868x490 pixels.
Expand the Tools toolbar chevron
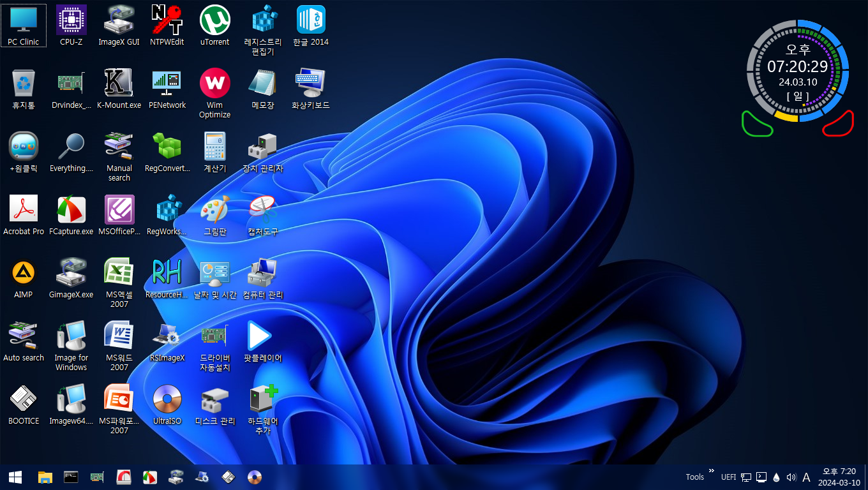tap(712, 471)
